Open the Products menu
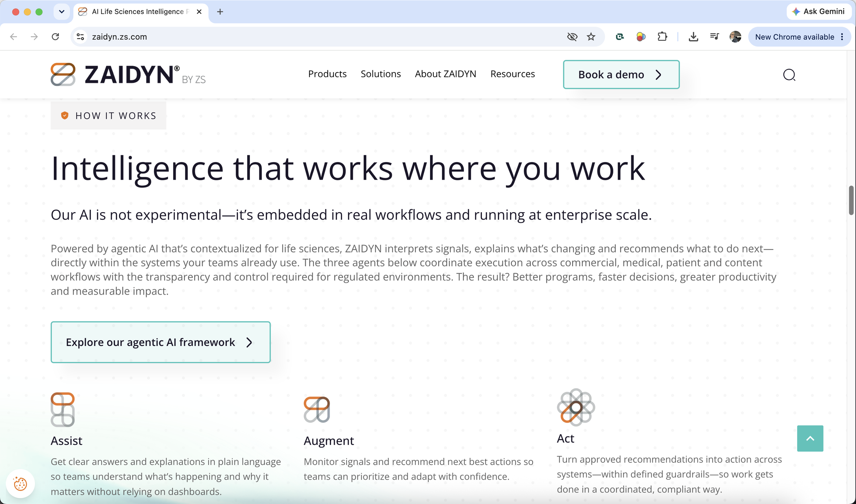The width and height of the screenshot is (856, 504). (x=327, y=74)
